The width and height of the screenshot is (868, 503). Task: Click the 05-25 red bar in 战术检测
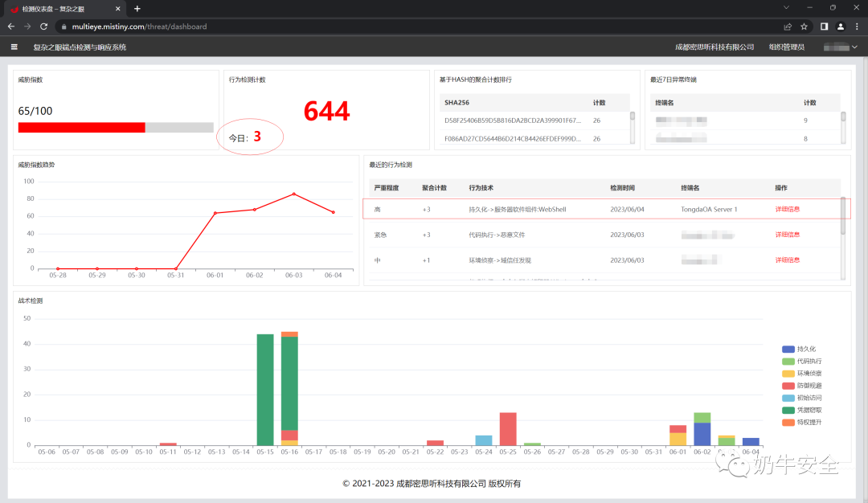508,429
